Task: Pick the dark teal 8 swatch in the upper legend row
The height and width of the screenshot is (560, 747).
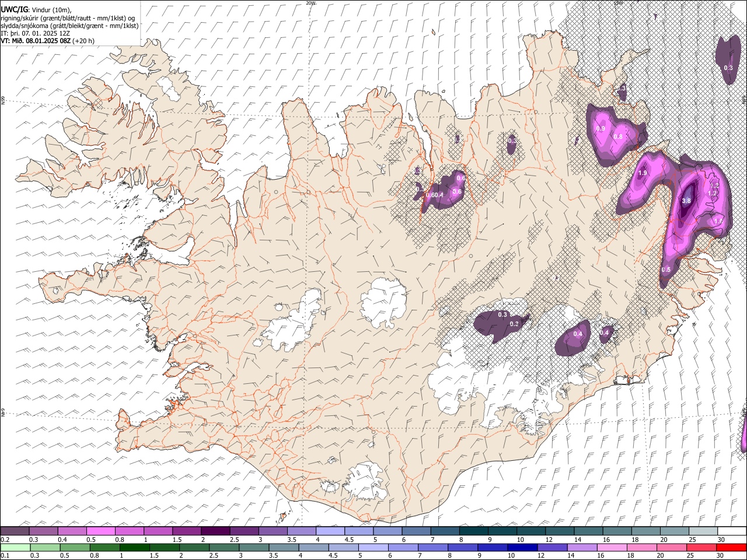Action: [x=474, y=531]
